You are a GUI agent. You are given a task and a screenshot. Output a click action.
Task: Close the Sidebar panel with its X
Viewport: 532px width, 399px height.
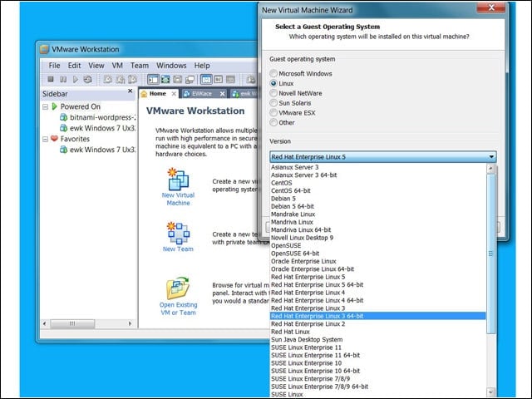pyautogui.click(x=130, y=91)
